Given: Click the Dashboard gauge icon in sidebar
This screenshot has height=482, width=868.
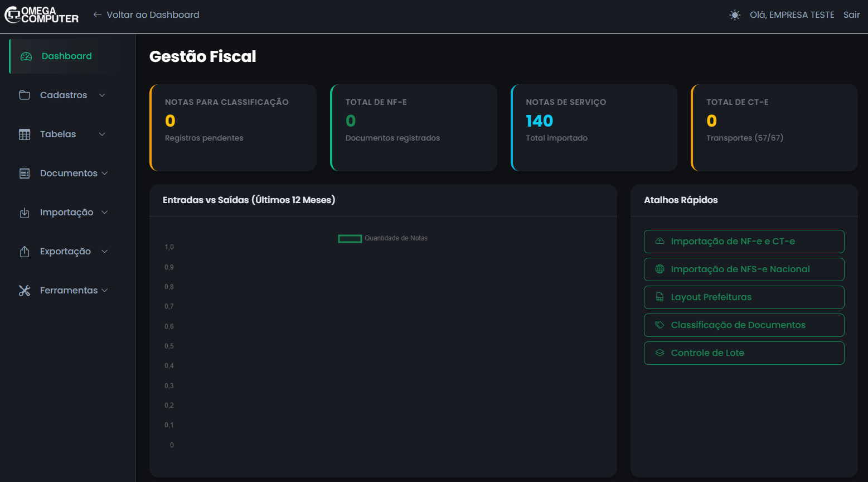Looking at the screenshot, I should point(26,56).
